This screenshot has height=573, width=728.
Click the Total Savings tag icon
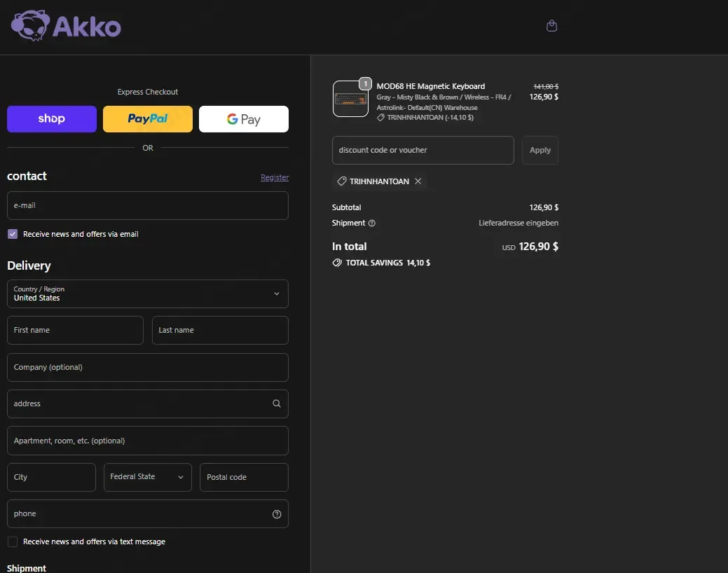click(x=337, y=263)
